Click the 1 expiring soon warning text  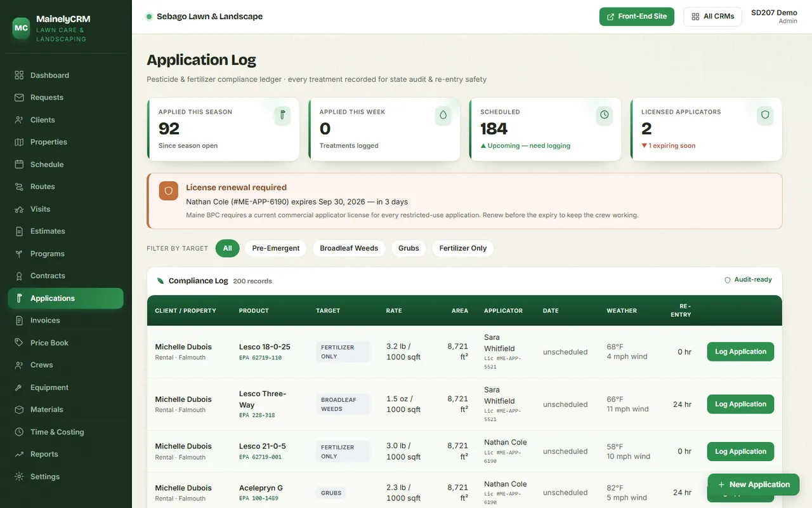click(668, 145)
